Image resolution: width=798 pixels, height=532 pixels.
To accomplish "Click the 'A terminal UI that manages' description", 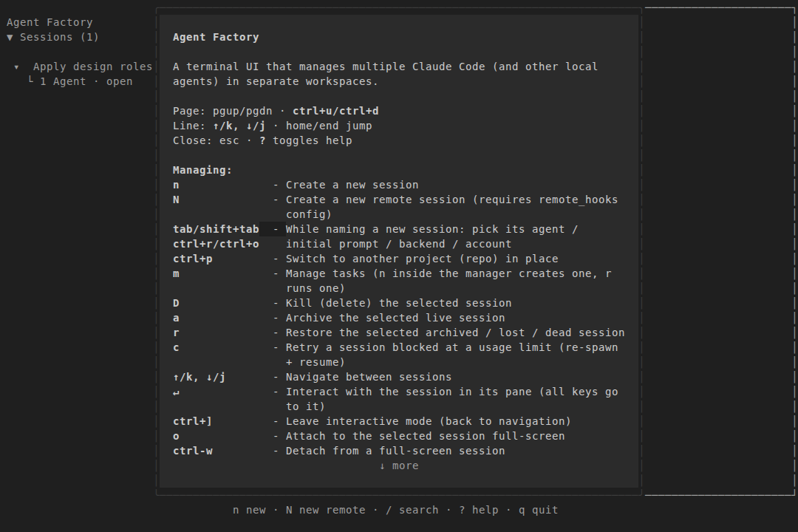I will click(x=385, y=74).
